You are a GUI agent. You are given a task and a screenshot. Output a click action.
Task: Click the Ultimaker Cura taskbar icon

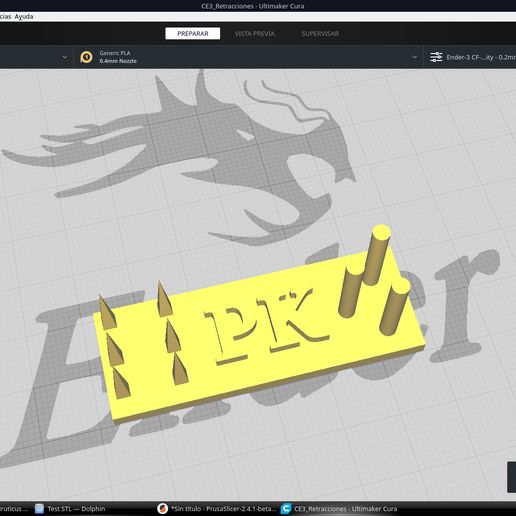[286, 509]
